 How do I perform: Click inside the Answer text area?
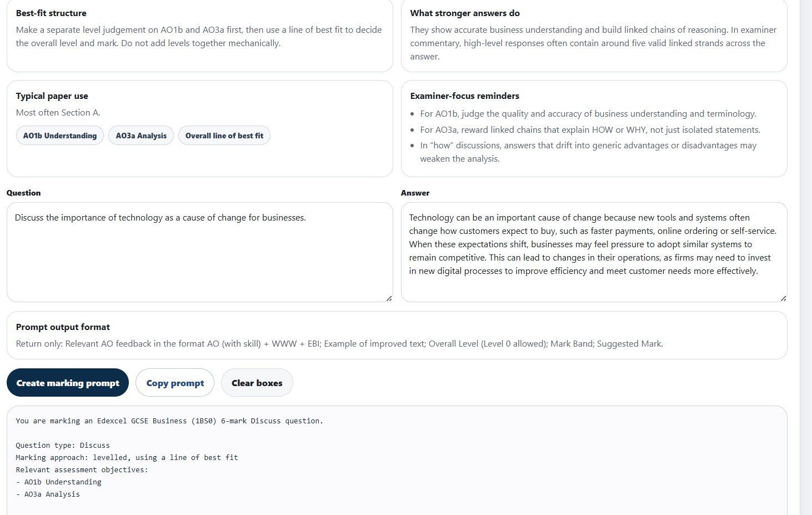[594, 252]
